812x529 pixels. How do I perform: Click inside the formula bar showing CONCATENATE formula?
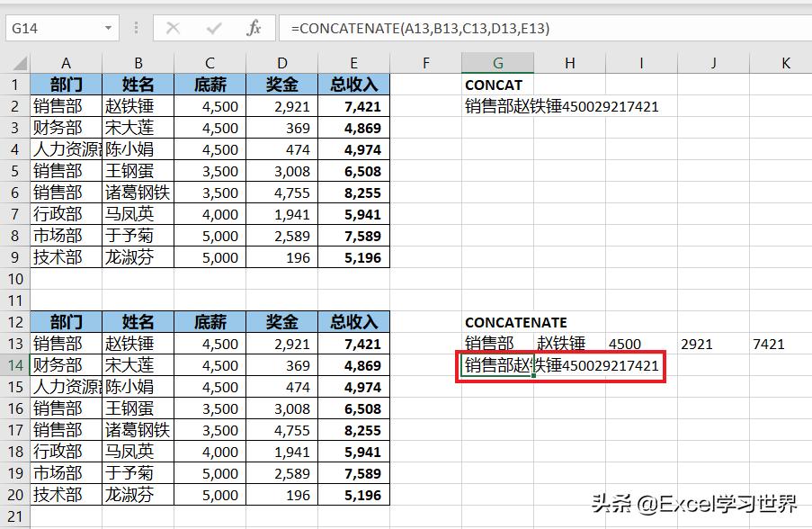pos(405,28)
